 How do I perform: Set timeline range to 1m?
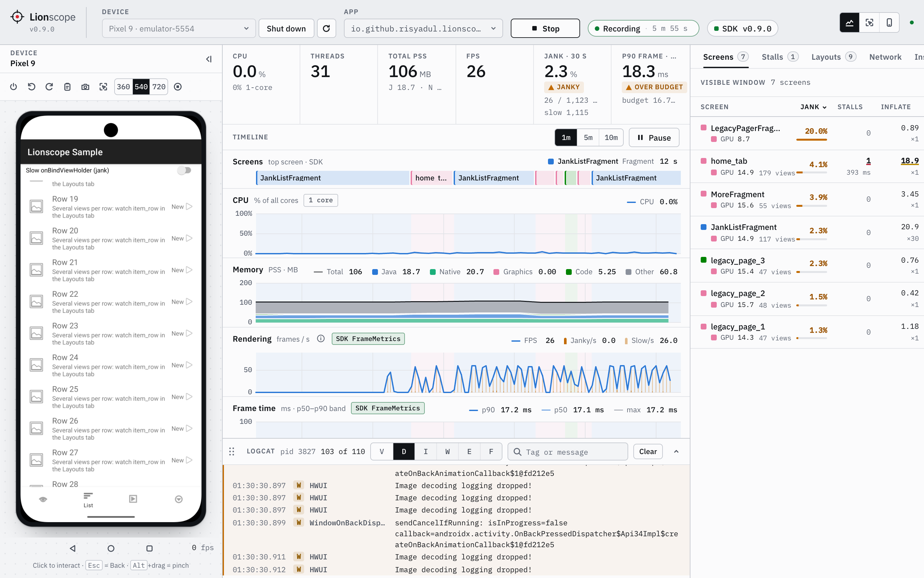(x=566, y=138)
